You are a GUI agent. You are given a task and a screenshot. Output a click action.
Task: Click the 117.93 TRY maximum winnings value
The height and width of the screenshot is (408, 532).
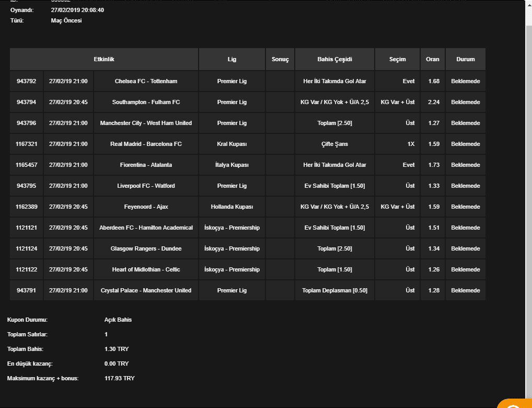point(120,378)
